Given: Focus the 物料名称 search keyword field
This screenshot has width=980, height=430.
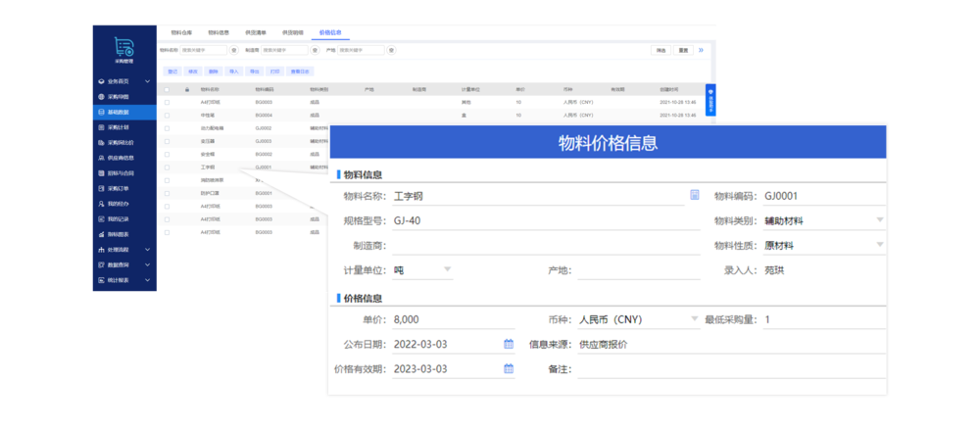Looking at the screenshot, I should (204, 50).
